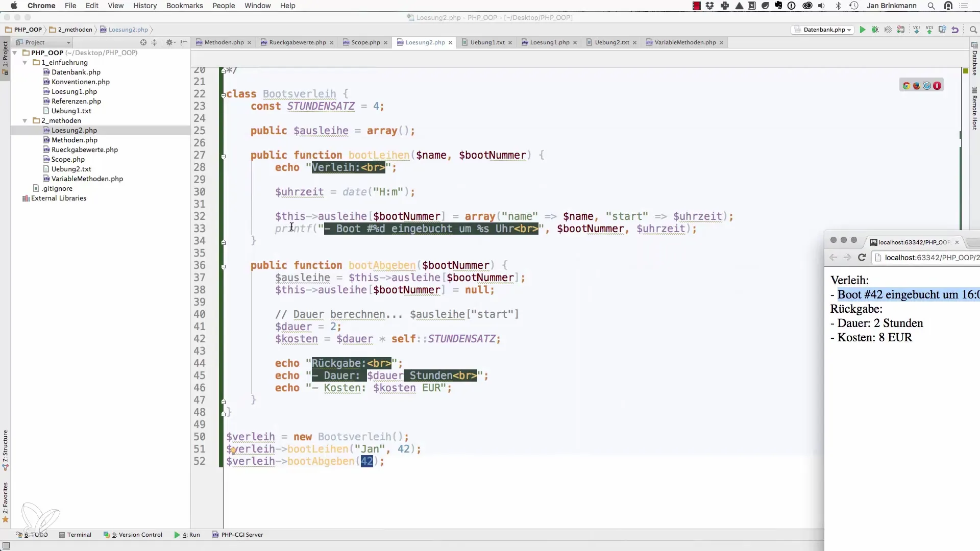Click the 2_methoden breadcrumb

71,30
